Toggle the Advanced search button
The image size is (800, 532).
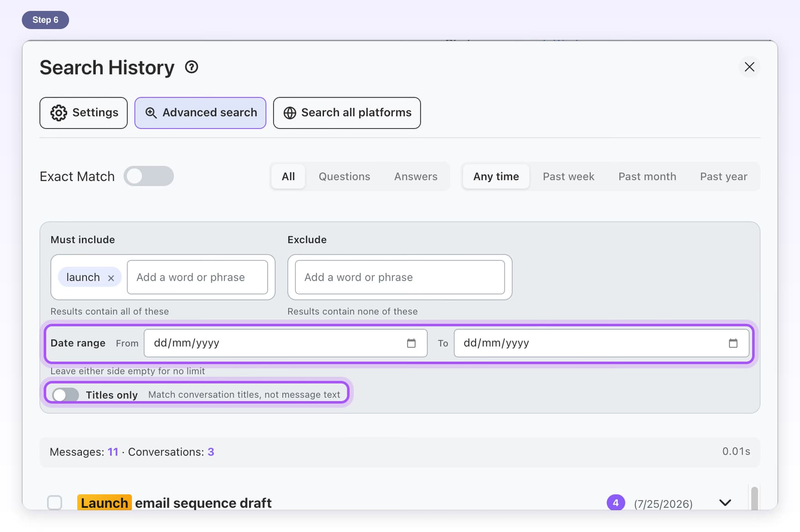[x=200, y=113]
